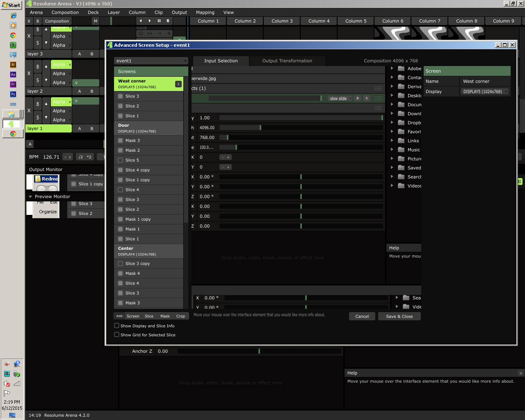
Task: Check Show Grid for Selected Slice
Action: coord(117,335)
